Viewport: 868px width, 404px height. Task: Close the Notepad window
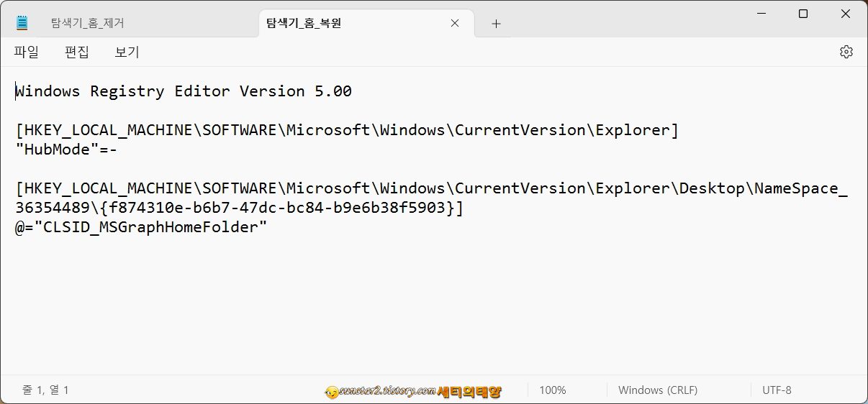(x=846, y=14)
